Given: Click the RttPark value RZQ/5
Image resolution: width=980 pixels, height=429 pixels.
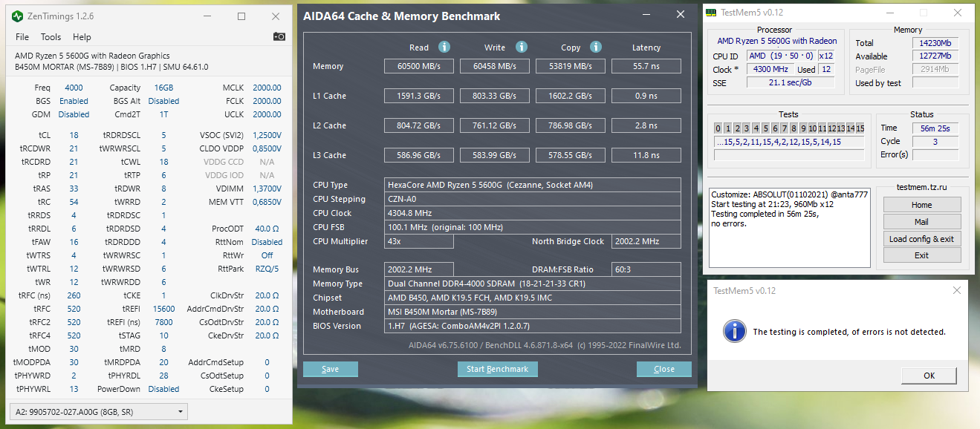Looking at the screenshot, I should [x=267, y=269].
